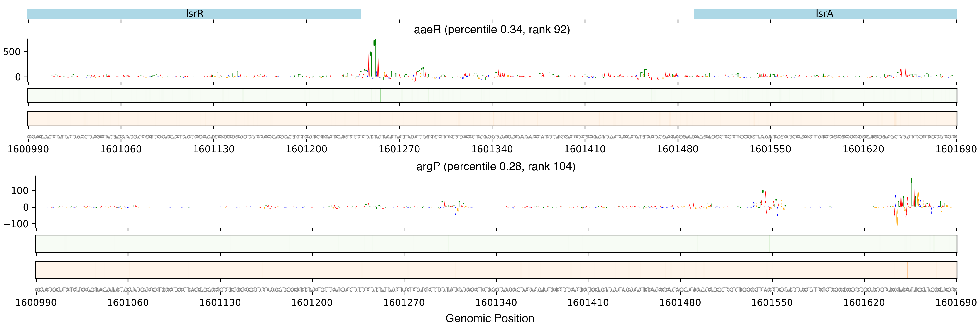Click the 100 y-axis label on argP plot

point(20,190)
